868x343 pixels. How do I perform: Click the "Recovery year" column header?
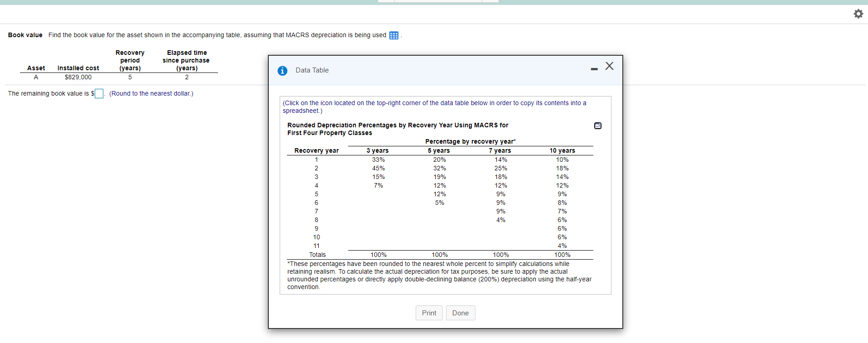[317, 150]
